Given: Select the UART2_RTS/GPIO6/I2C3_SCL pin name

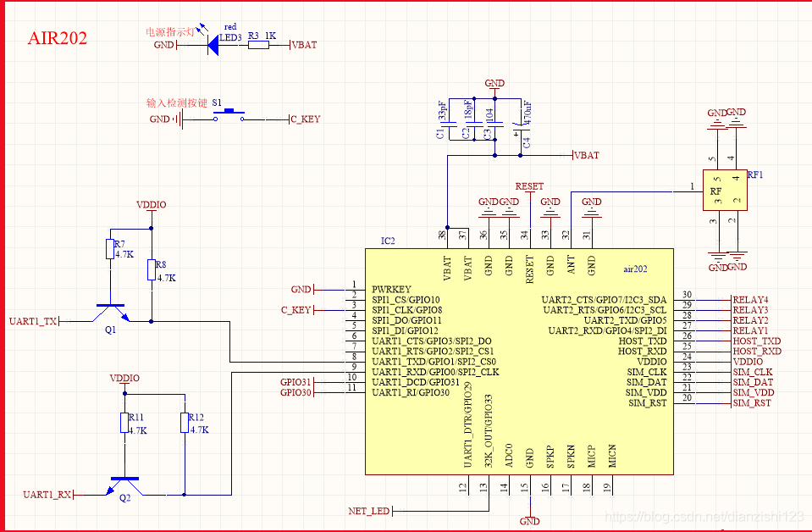Looking at the screenshot, I should pyautogui.click(x=605, y=310).
